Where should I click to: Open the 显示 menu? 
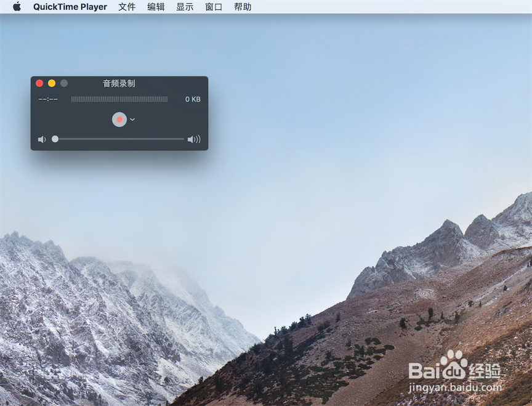(184, 7)
